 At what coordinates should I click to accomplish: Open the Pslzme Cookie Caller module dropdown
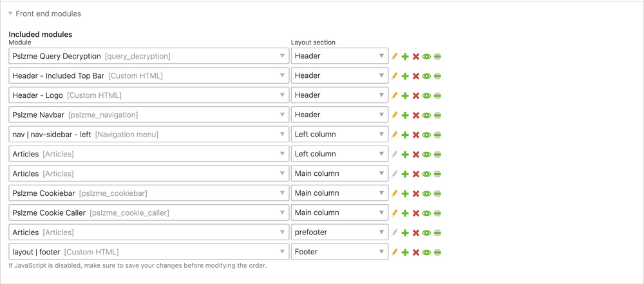coord(149,213)
